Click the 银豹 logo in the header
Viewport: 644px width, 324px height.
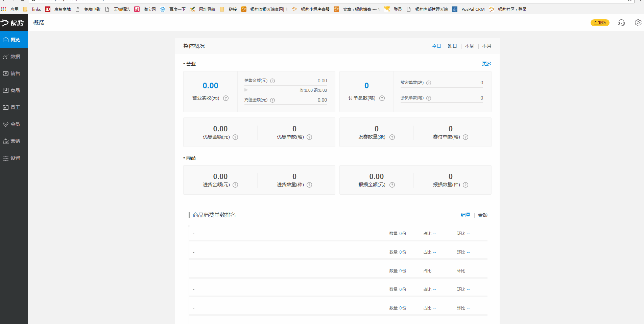13,23
